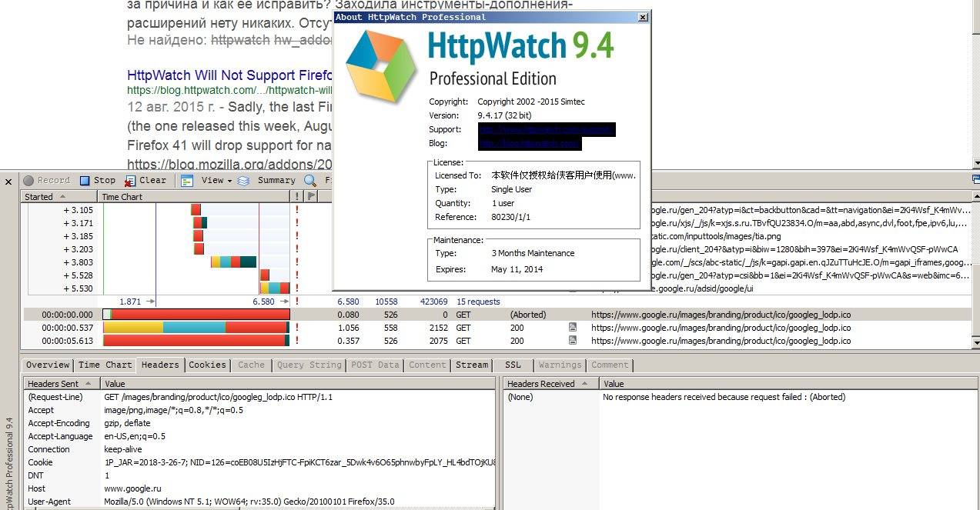980x510 pixels.
Task: Click the Support link in About dialog
Action: point(547,129)
